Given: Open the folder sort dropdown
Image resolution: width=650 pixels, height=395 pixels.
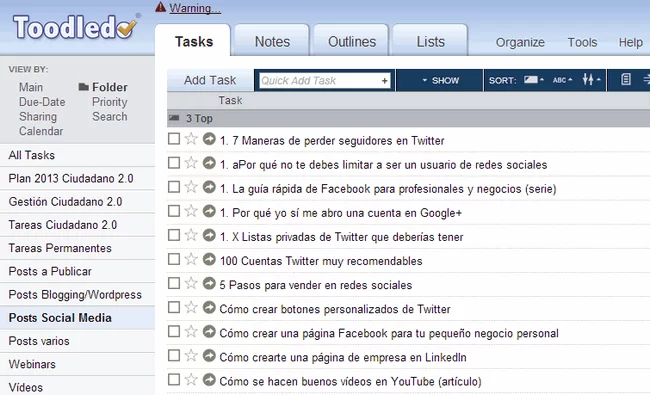Looking at the screenshot, I should 534,80.
